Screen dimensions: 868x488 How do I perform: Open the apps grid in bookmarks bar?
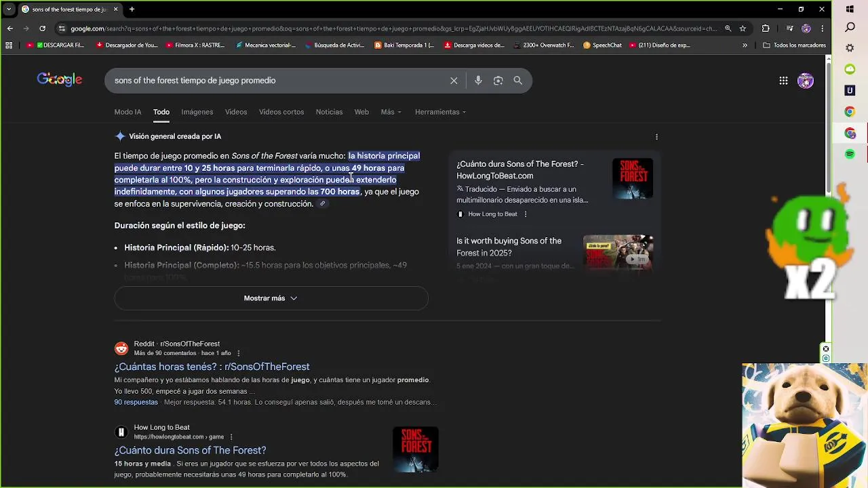9,45
